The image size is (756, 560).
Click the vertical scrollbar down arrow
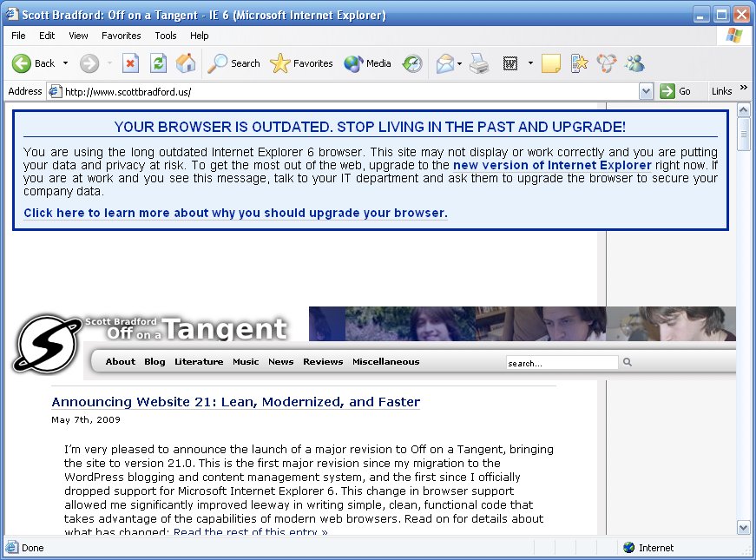(743, 527)
